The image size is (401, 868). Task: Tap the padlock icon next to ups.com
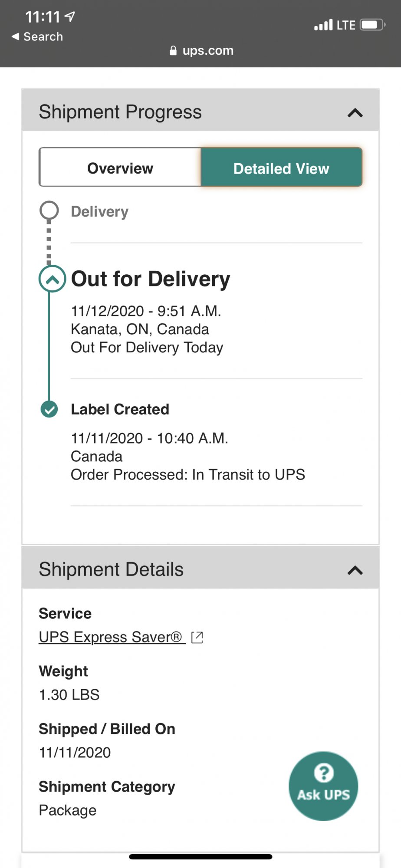tap(173, 51)
